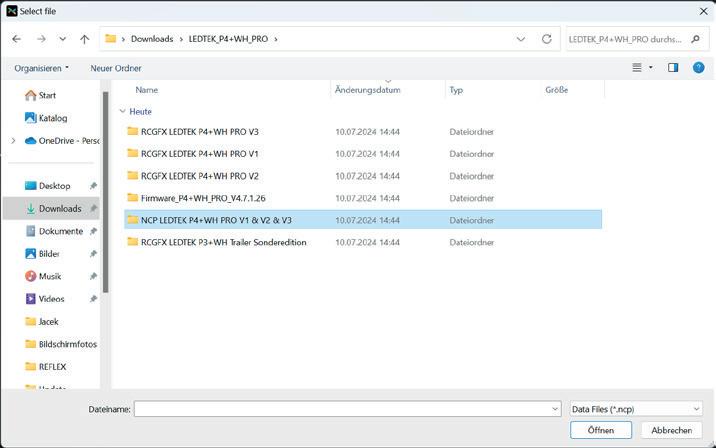
Task: Open the Dateiname history dropdown
Action: click(x=555, y=409)
